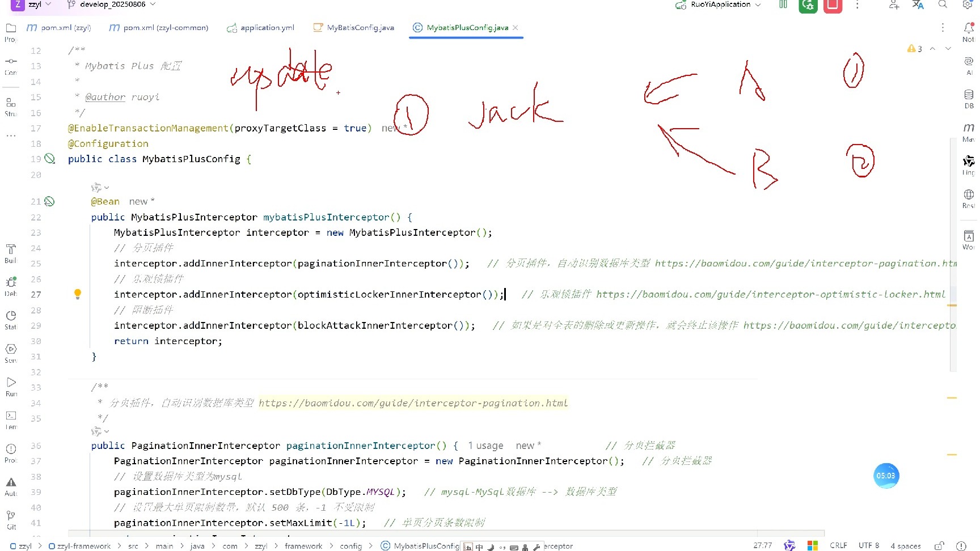Screen dimensions: 980x551
Task: Open the RestfulTool globe panel
Action: tap(969, 194)
